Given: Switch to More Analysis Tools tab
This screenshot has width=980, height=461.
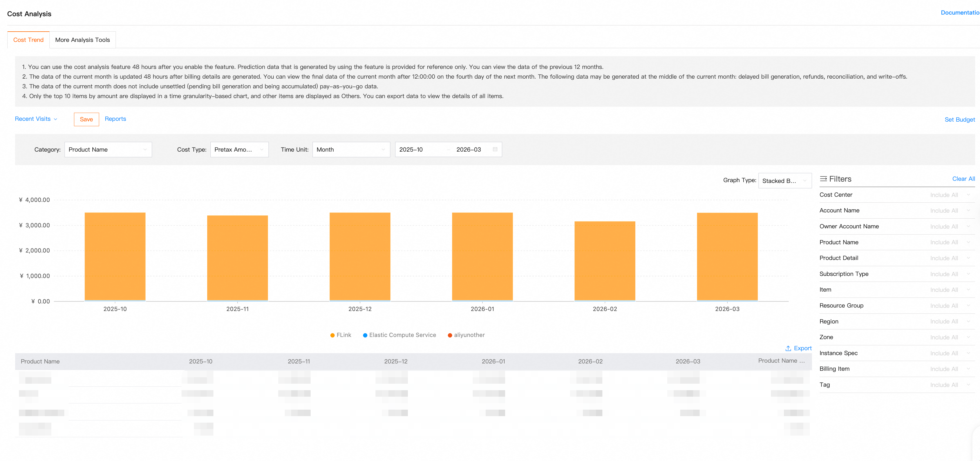Looking at the screenshot, I should (x=83, y=40).
